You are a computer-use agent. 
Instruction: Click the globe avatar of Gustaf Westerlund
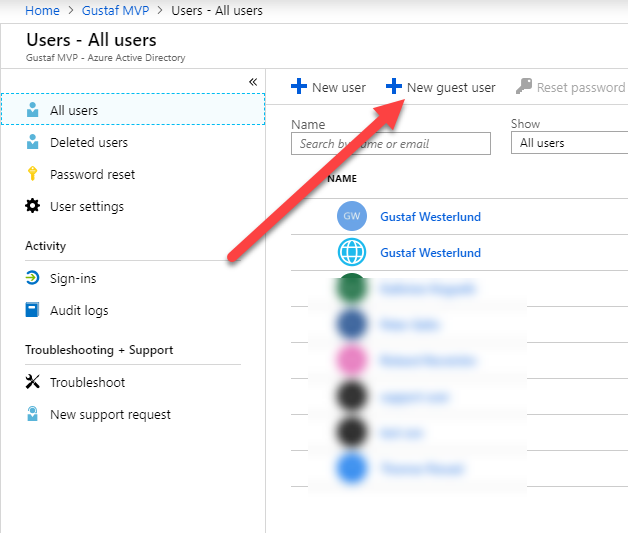point(352,252)
